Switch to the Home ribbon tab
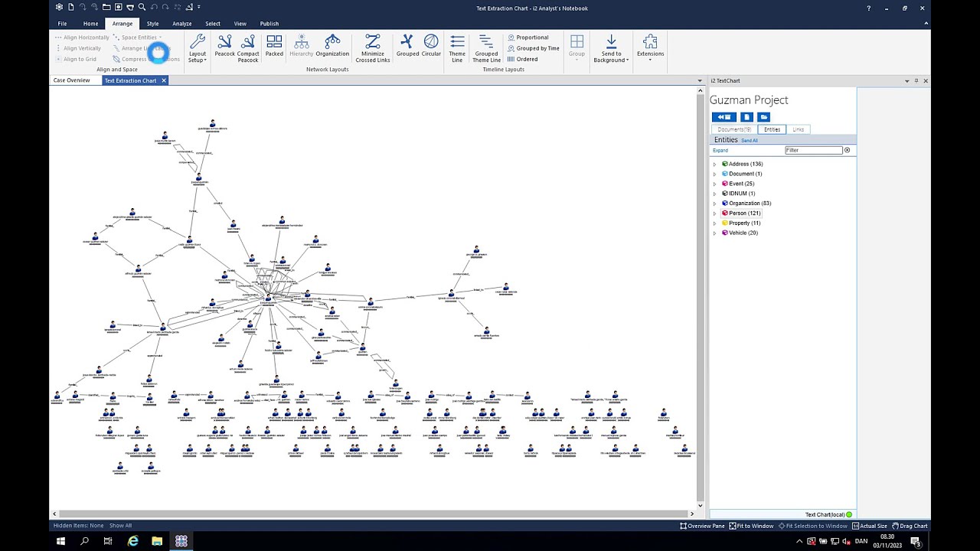The height and width of the screenshot is (551, 980). point(90,24)
